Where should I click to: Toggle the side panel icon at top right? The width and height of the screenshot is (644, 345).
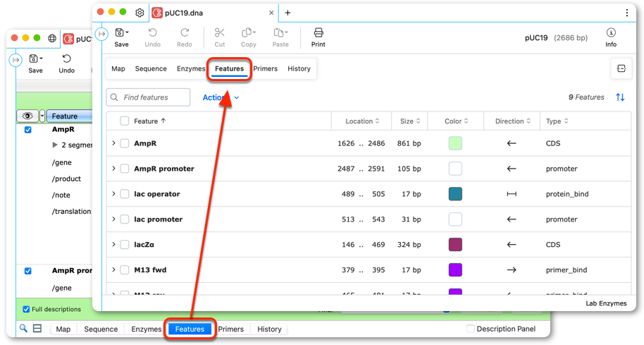point(621,68)
